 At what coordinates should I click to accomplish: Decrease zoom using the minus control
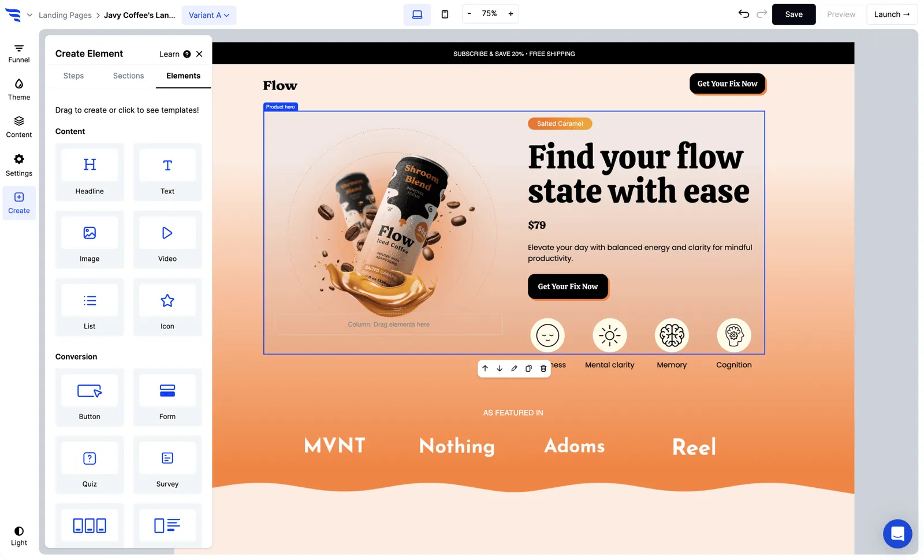470,13
